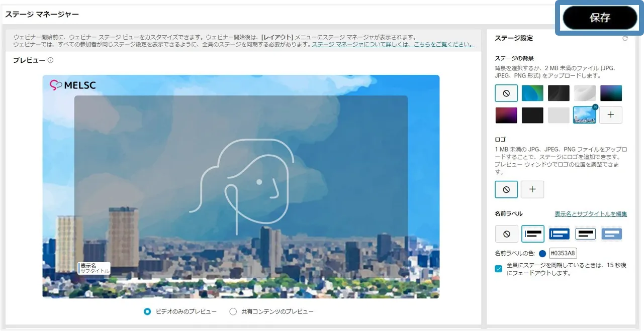Select ビデオのみのプレビュー radio button
This screenshot has height=331, width=644.
point(147,311)
